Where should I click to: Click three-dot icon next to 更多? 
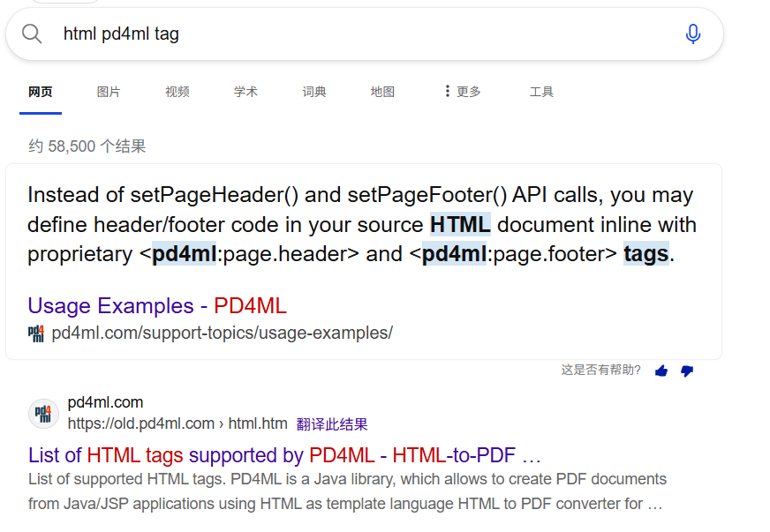pyautogui.click(x=447, y=91)
